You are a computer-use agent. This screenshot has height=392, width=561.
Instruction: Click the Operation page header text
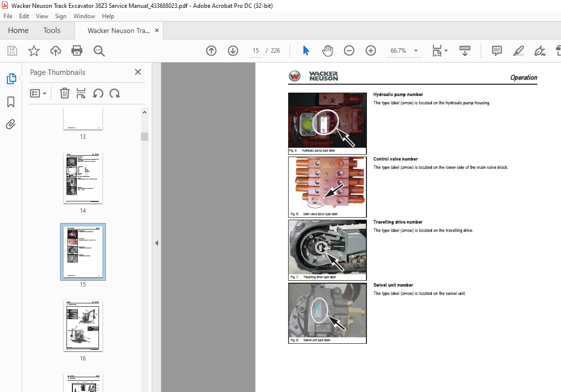pos(524,78)
